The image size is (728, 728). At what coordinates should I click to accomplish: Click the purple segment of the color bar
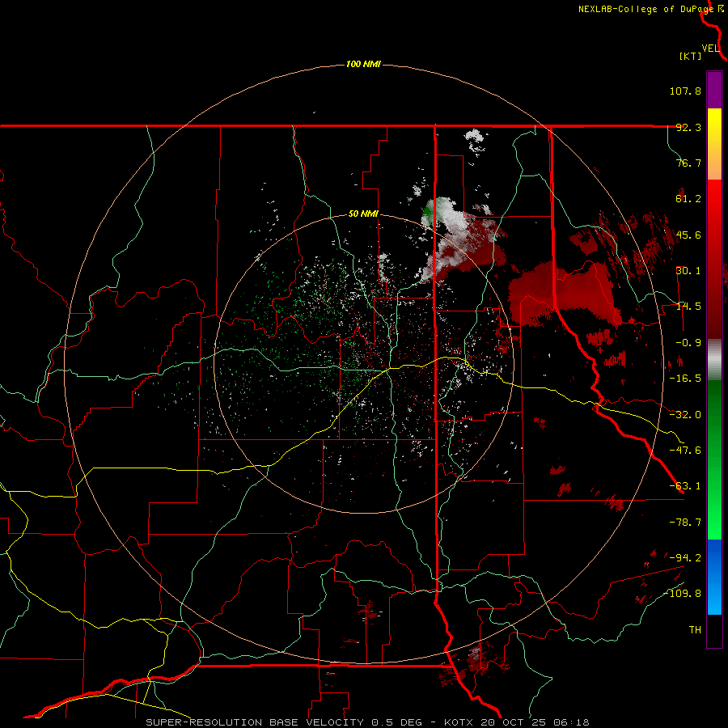[714, 91]
